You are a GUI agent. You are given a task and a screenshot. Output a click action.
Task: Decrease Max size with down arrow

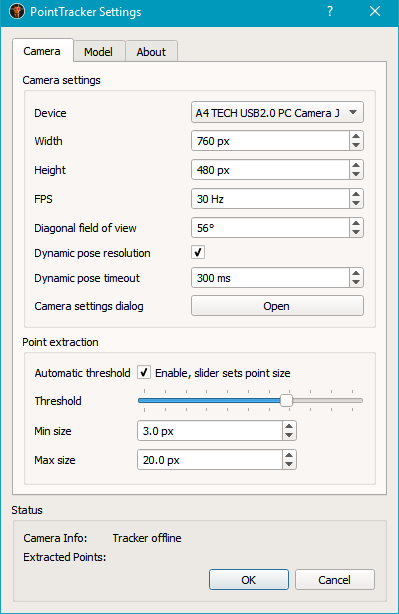pyautogui.click(x=289, y=464)
